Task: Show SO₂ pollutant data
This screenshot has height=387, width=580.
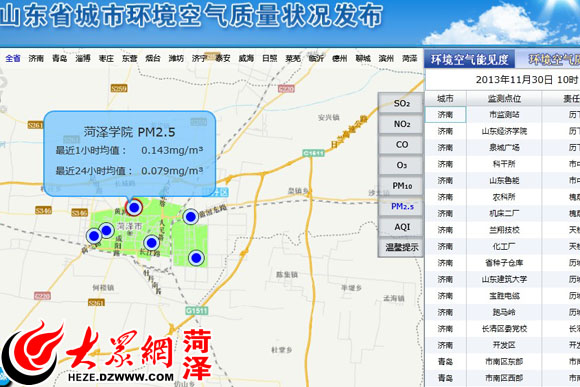Action: pyautogui.click(x=401, y=103)
